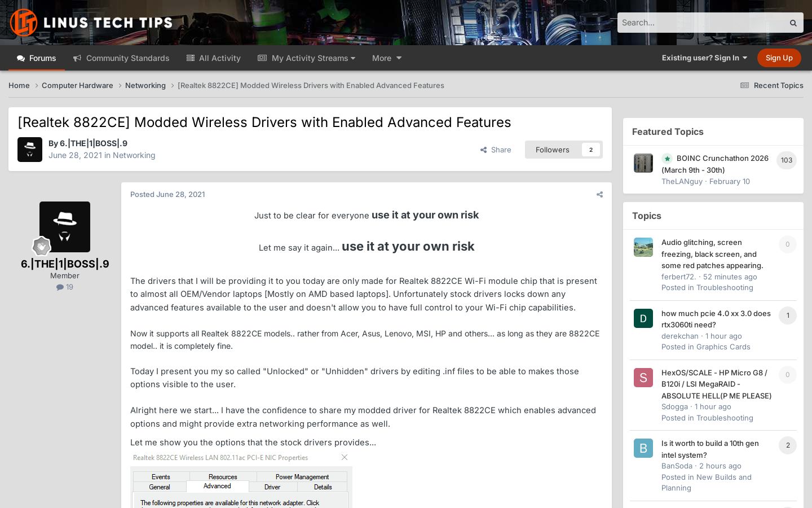This screenshot has height=508, width=812.
Task: Click reply count 1 for pcie topic
Action: (x=788, y=316)
